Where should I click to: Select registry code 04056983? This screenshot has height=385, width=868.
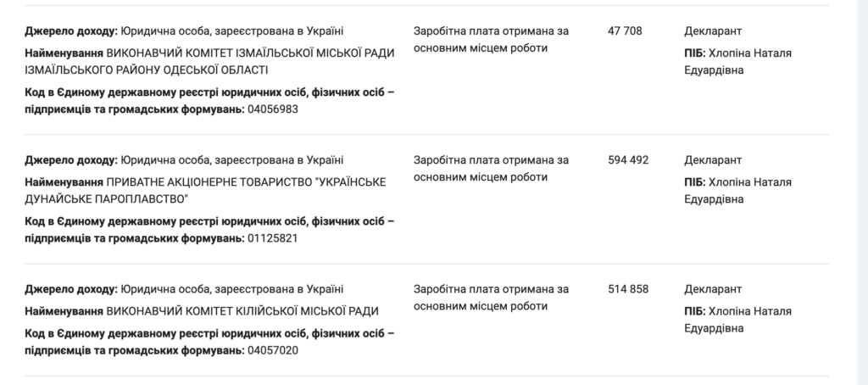(272, 109)
